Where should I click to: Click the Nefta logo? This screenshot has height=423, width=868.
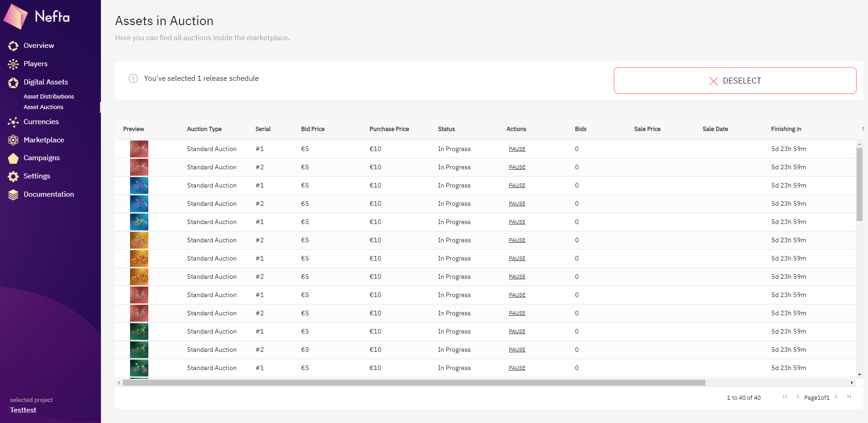[37, 17]
